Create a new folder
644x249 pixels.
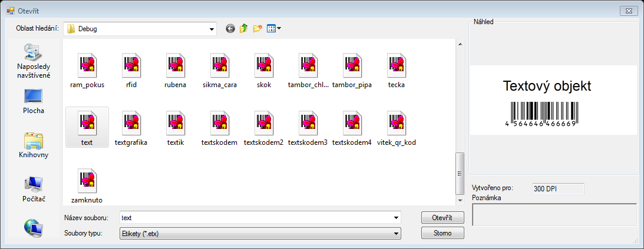(257, 28)
